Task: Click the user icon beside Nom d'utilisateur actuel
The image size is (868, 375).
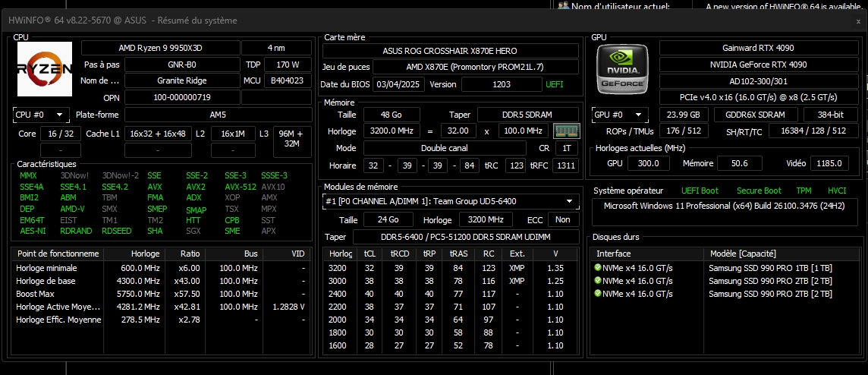Action: pos(563,5)
